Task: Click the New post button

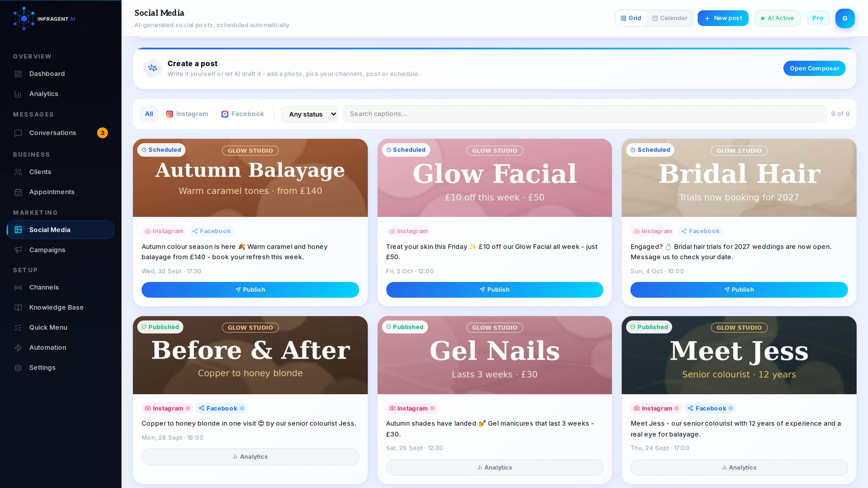Action: coord(723,18)
